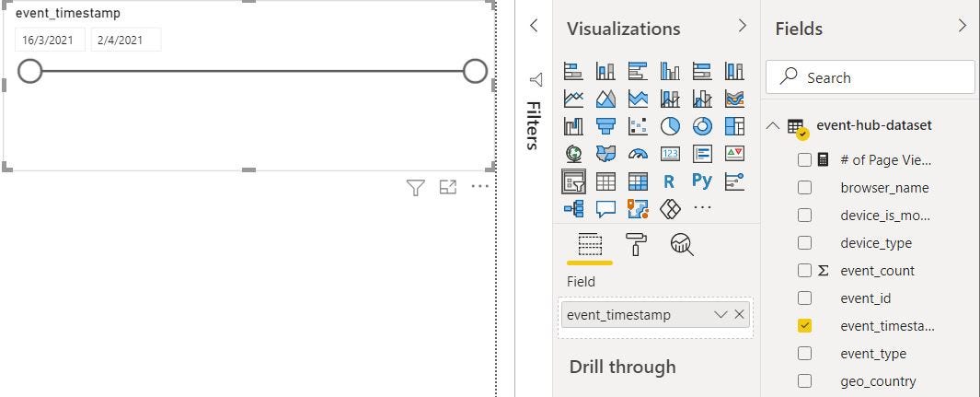Collapse the event-hub-dataset table
Viewport: 980px width, 397px height.
click(773, 126)
